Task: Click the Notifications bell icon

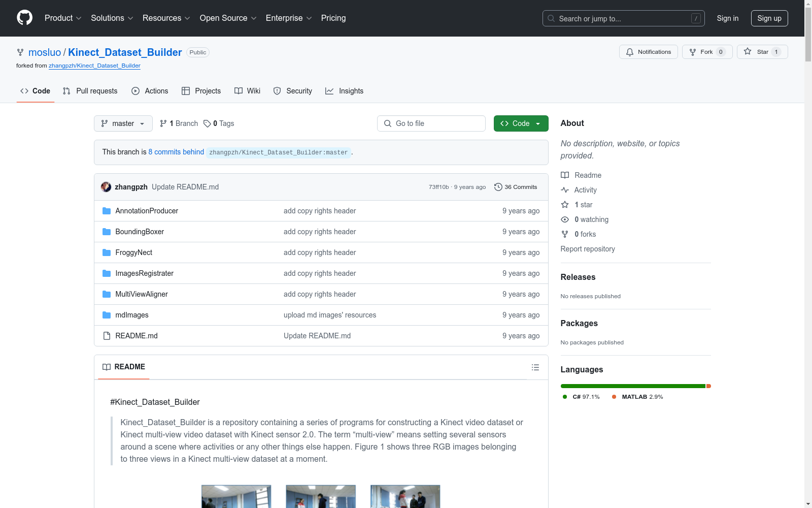Action: [630, 52]
